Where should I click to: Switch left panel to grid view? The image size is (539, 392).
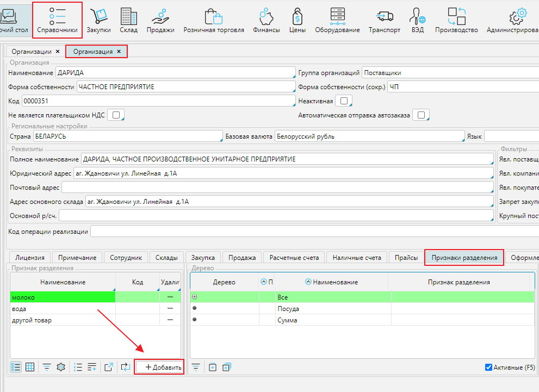click(30, 367)
